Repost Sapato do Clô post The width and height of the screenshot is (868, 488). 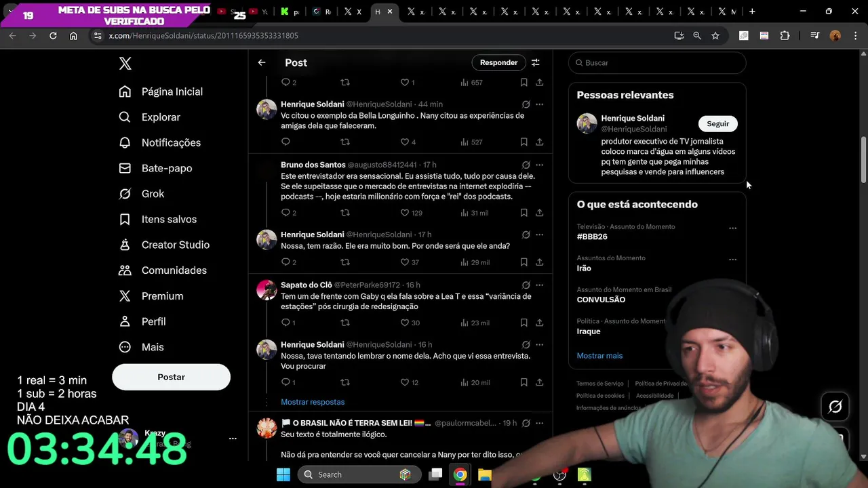[345, 323]
